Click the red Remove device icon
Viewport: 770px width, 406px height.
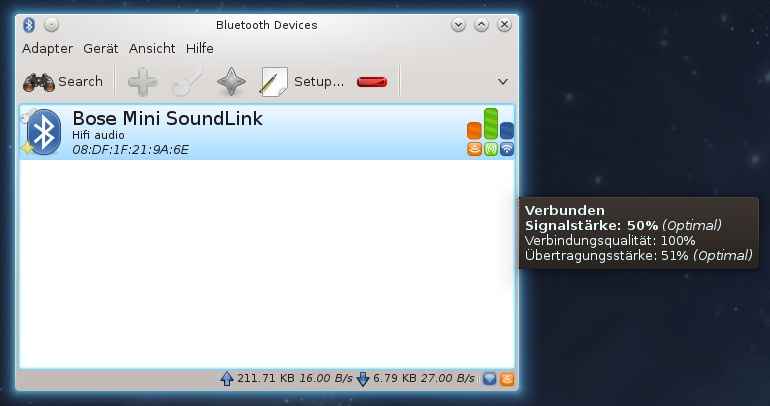click(372, 82)
